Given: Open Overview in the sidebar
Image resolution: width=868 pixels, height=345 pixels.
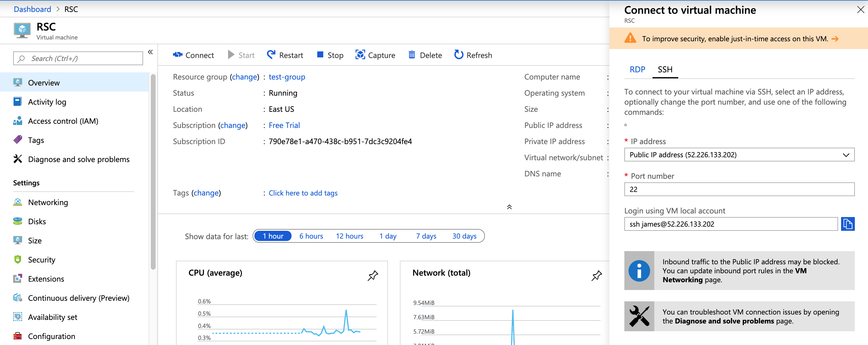Looking at the screenshot, I should pos(74,83).
